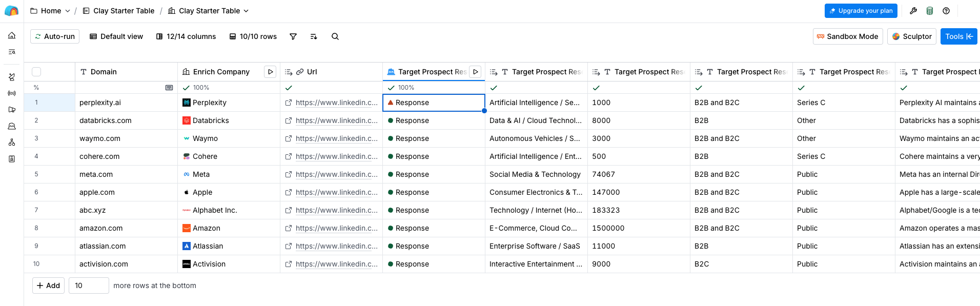Open apple.com LinkedIn URL link
Screen dimensions: 980x306
336,192
